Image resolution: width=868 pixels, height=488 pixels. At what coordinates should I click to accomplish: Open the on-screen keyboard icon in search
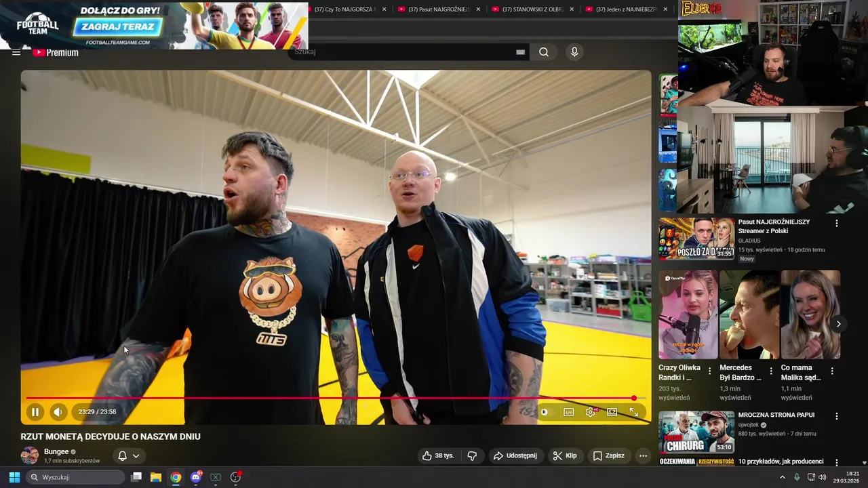[521, 52]
